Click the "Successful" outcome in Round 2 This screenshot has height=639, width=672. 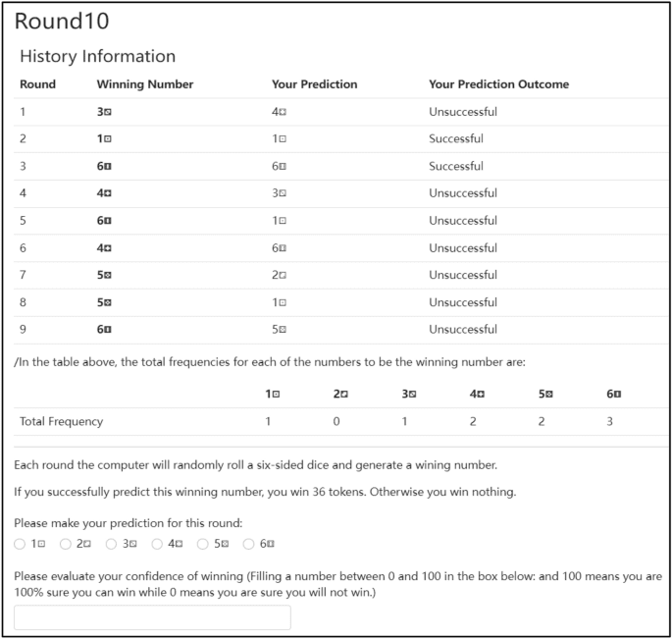pyautogui.click(x=456, y=139)
